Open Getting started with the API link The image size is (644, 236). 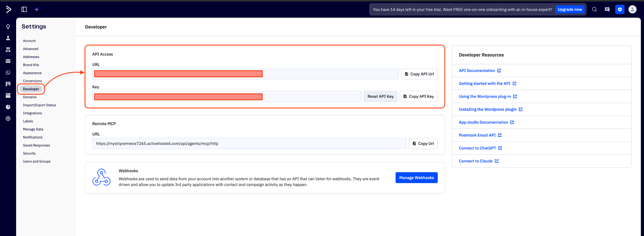coord(488,84)
